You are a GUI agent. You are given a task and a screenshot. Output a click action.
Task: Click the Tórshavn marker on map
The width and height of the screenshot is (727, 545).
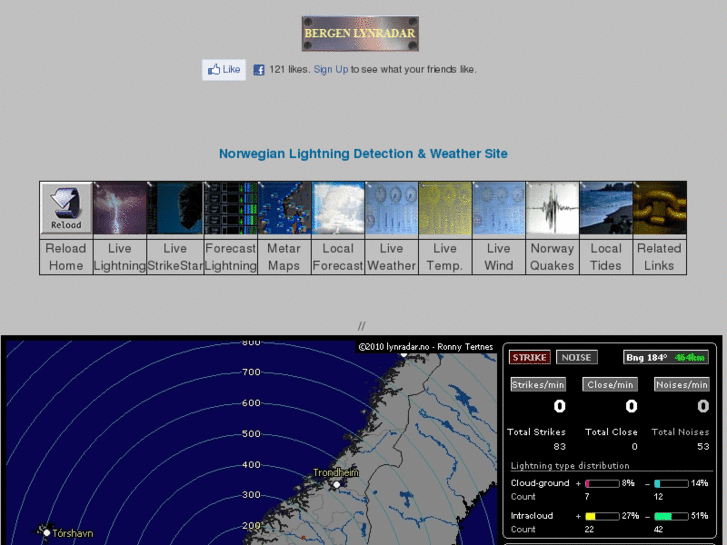point(47,533)
